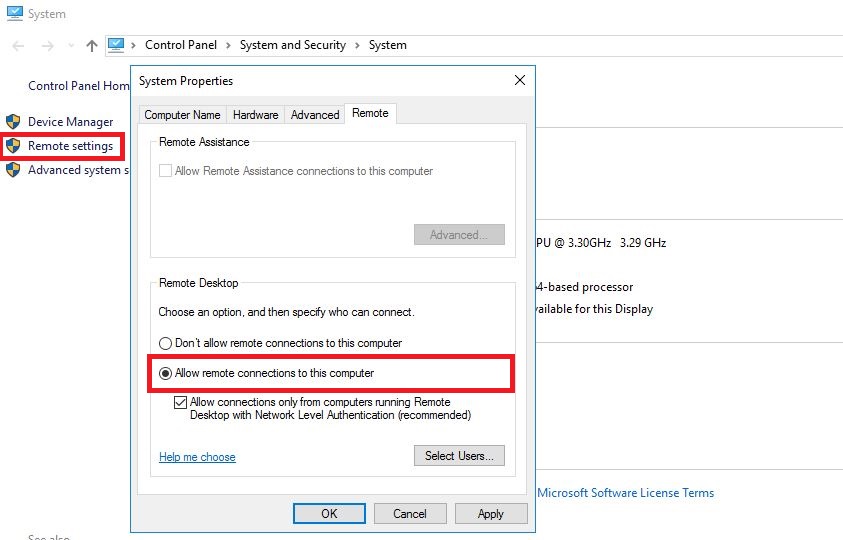Switch to the Hardware tab
The image size is (843, 540).
[256, 115]
